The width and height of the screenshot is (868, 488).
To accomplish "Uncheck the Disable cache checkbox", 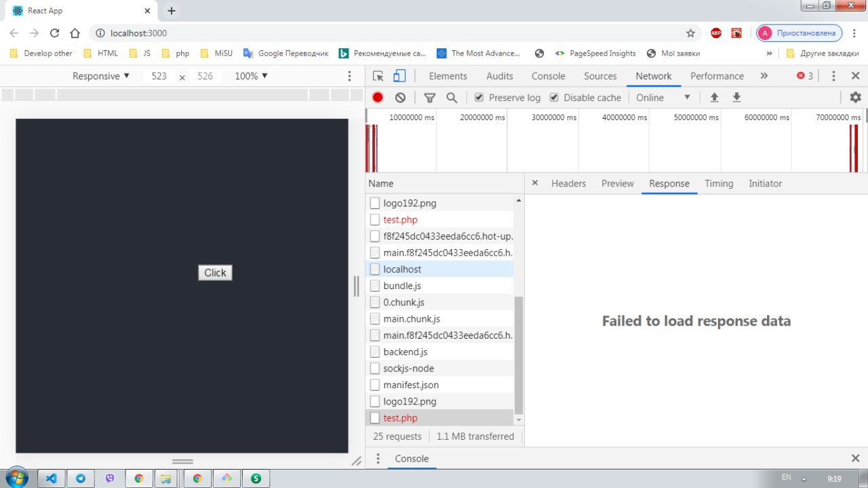I will [x=553, y=98].
